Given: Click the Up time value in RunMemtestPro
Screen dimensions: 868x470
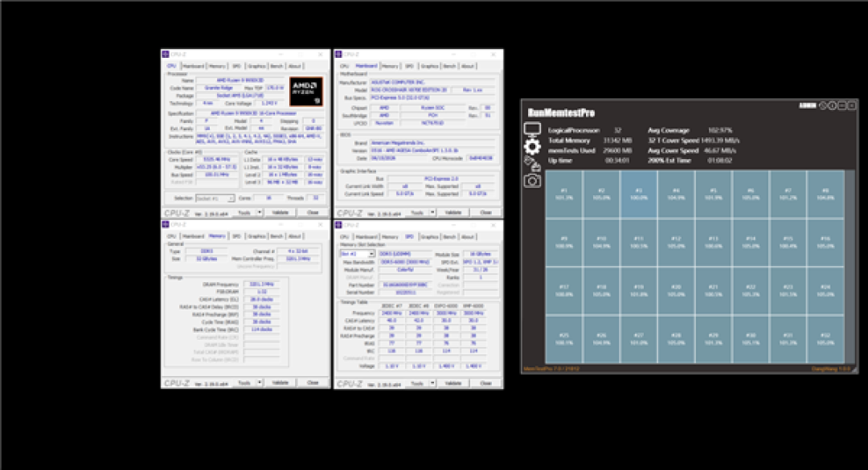Looking at the screenshot, I should click(x=616, y=161).
